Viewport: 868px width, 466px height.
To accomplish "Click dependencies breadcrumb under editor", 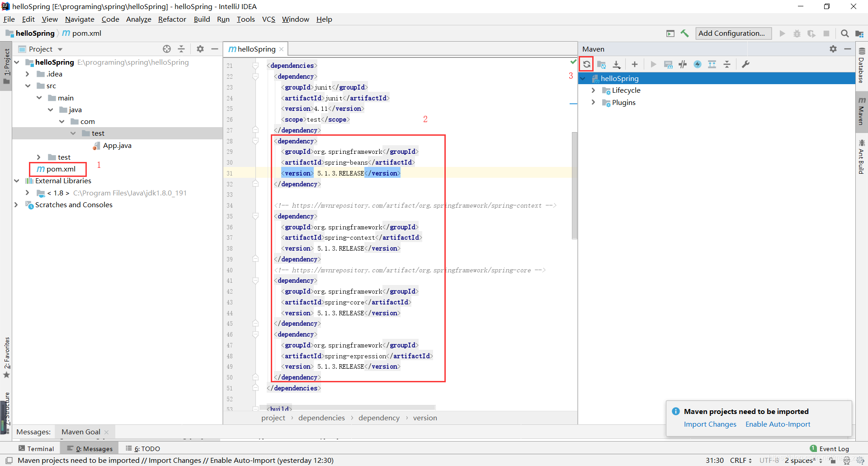I will click(321, 418).
